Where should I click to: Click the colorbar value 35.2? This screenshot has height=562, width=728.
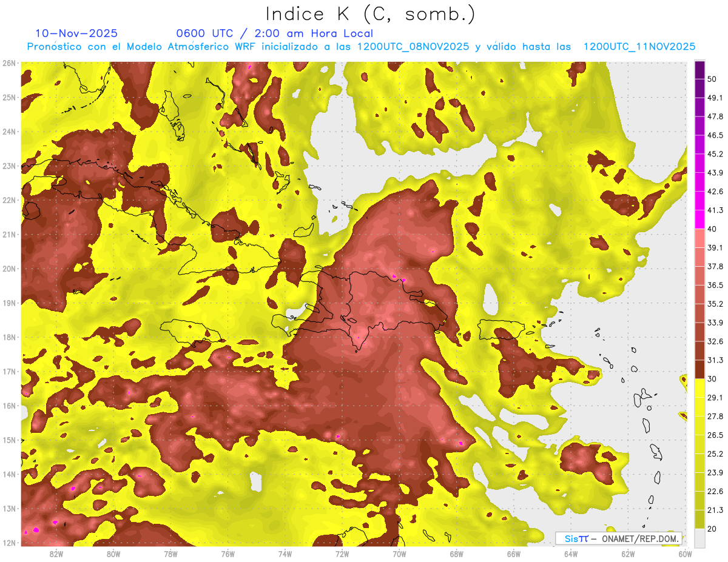point(715,304)
